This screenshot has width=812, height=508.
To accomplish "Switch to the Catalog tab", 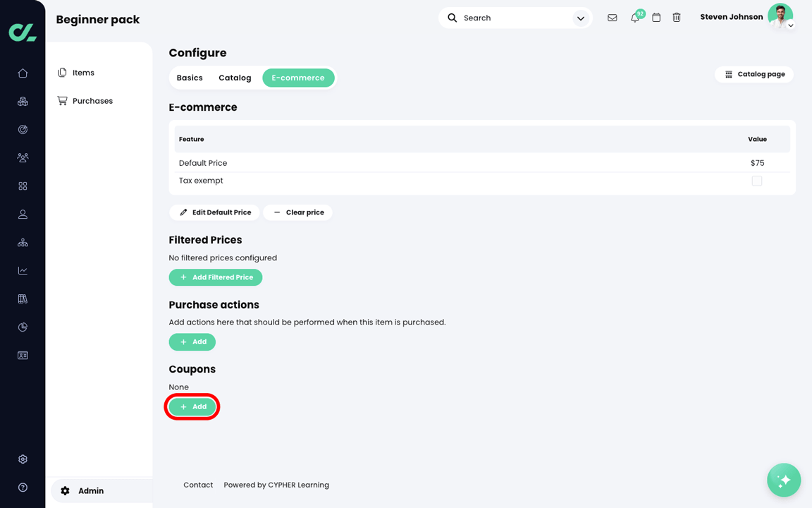I will 235,78.
